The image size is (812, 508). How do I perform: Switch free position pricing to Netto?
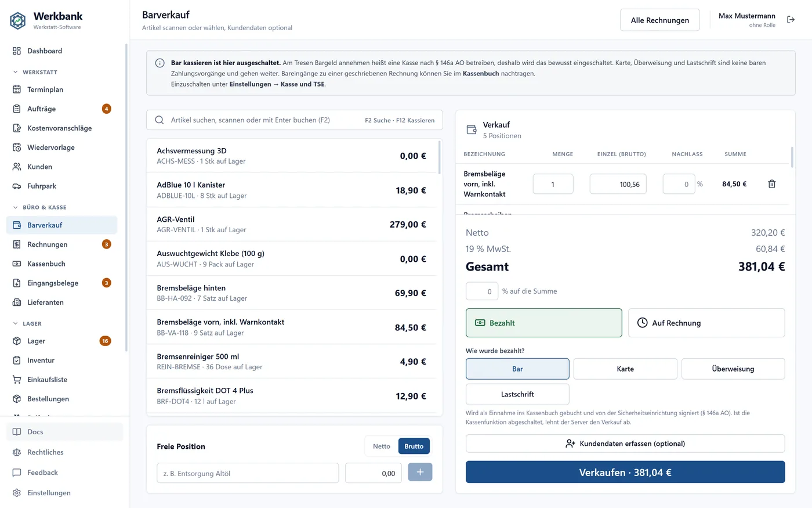click(x=382, y=446)
